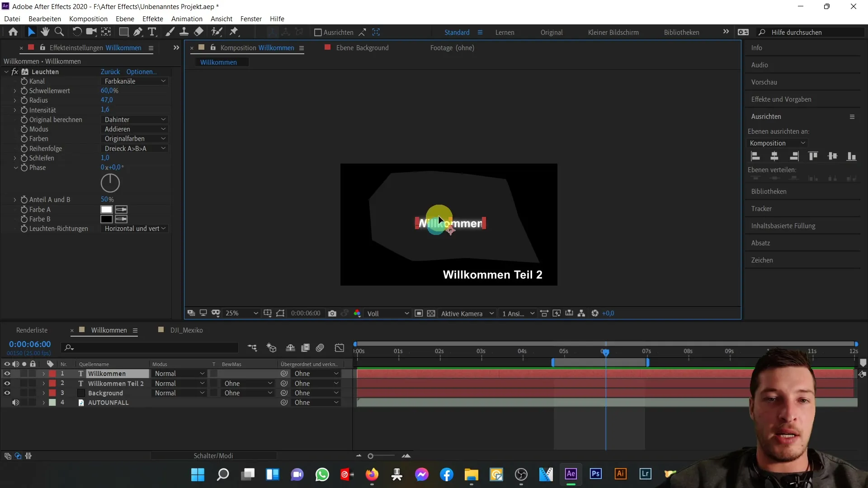Open the 25% magnification dropdown
The width and height of the screenshot is (868, 488).
241,314
